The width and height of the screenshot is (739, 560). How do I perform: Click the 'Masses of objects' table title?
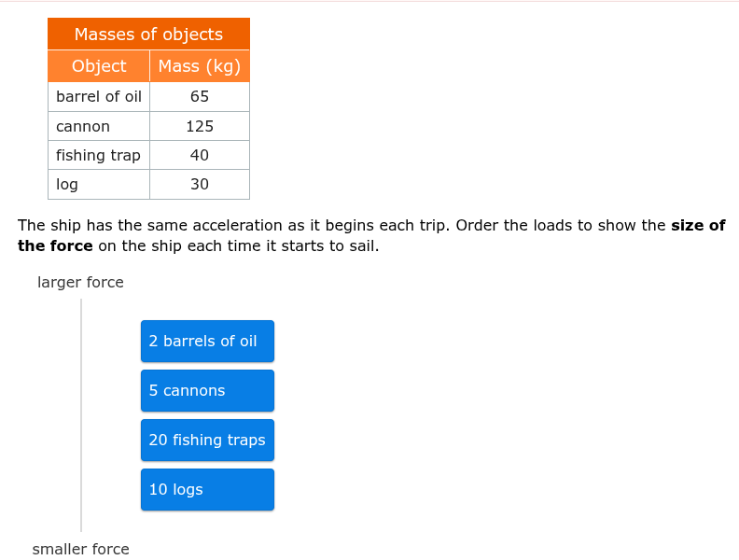click(148, 34)
